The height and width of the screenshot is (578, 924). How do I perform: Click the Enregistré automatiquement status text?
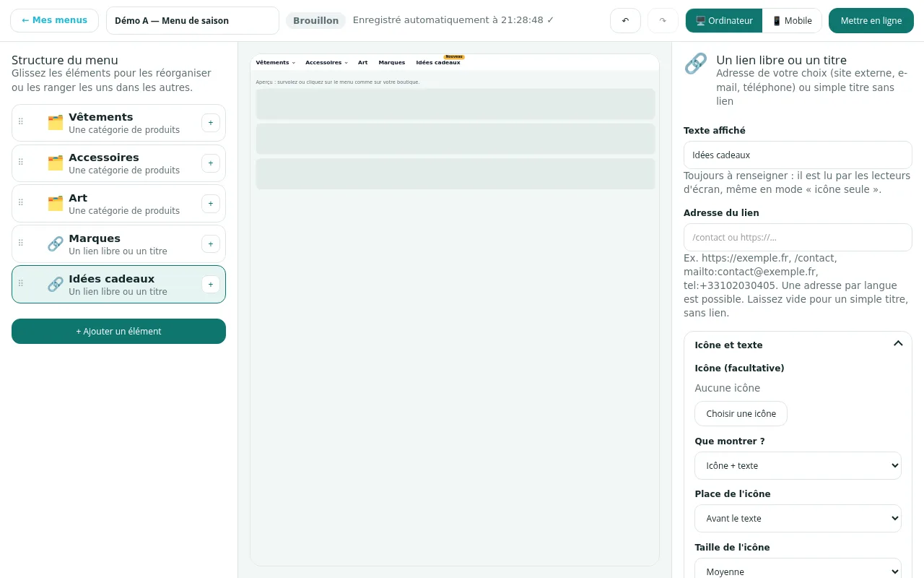453,20
